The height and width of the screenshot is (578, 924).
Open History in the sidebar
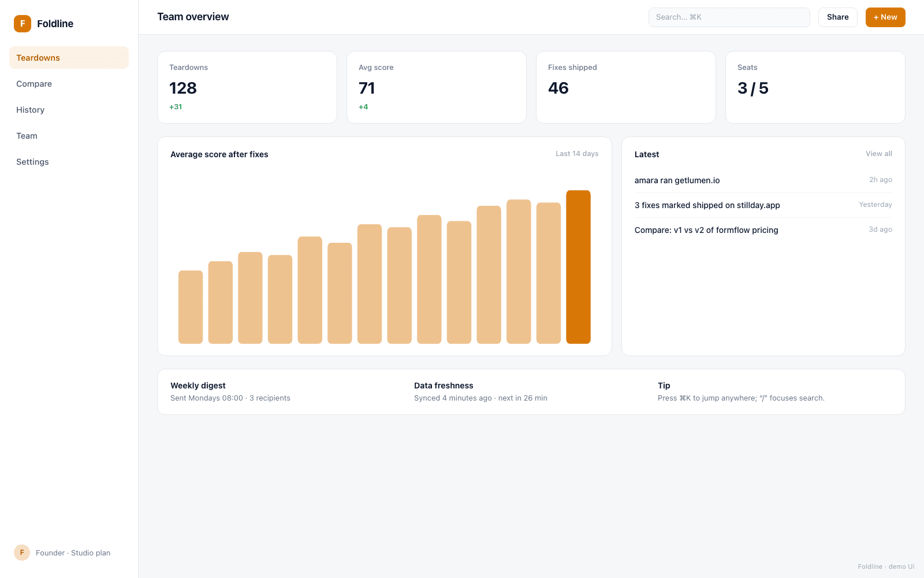coord(69,110)
